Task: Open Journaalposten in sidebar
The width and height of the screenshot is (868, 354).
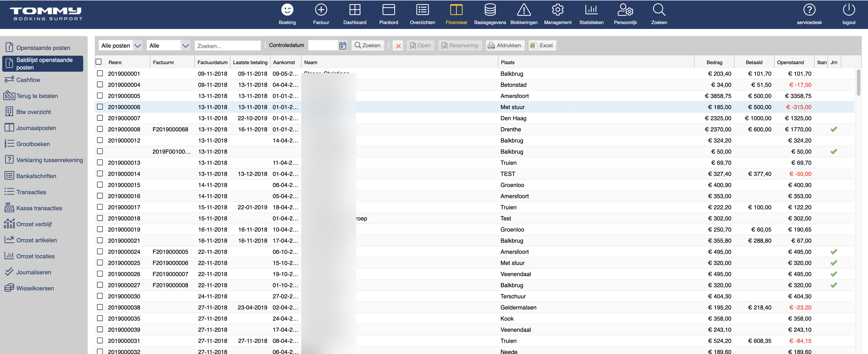Action: tap(36, 128)
